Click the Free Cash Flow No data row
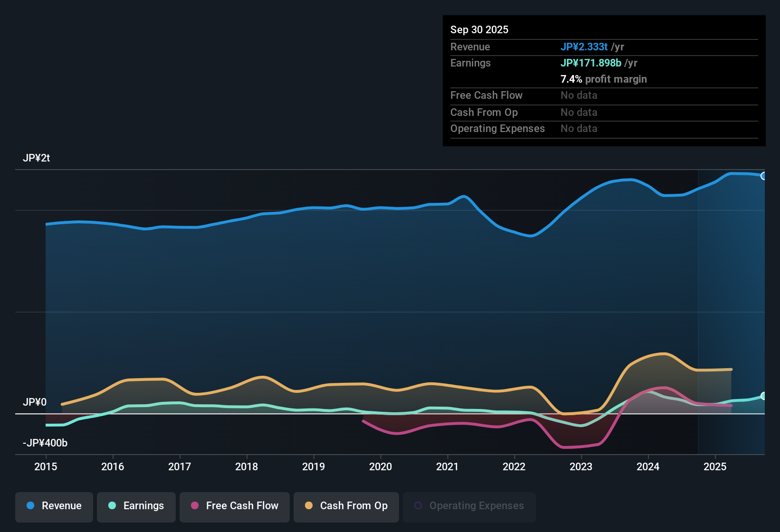Viewport: 780px width, 532px height. 523,95
